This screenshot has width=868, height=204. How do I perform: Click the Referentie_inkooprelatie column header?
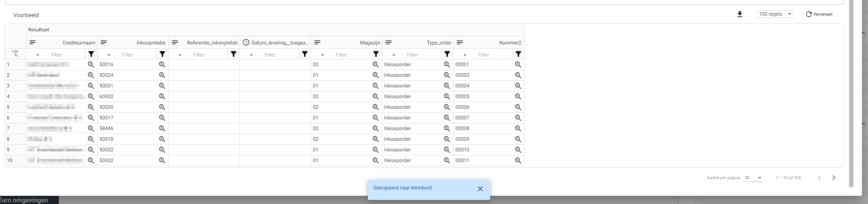coord(212,43)
